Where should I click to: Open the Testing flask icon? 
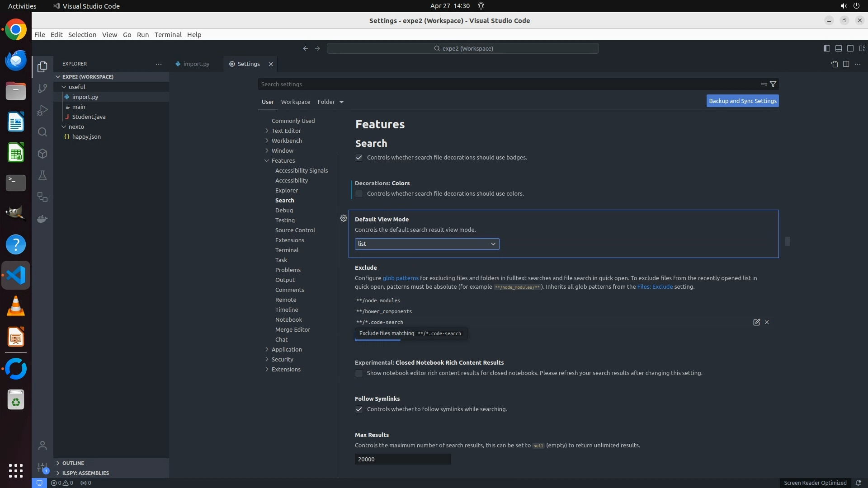point(42,175)
